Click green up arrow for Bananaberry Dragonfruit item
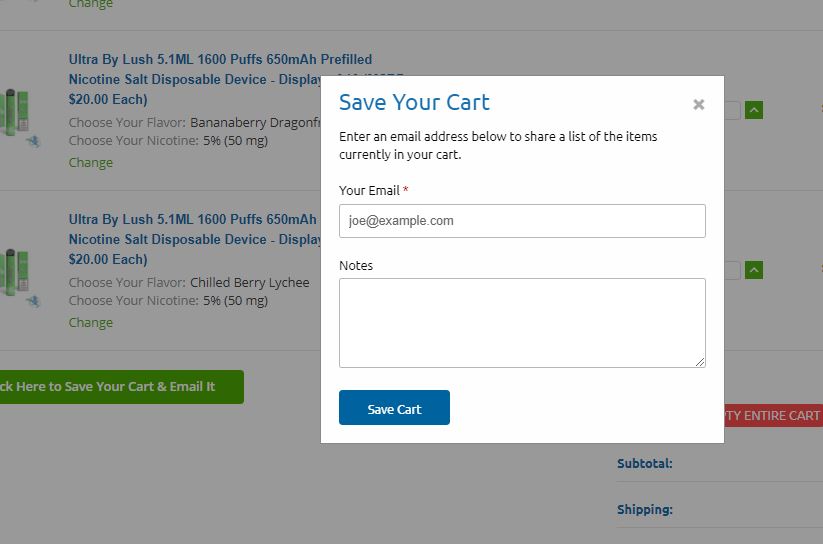This screenshot has height=544, width=823. coord(754,110)
